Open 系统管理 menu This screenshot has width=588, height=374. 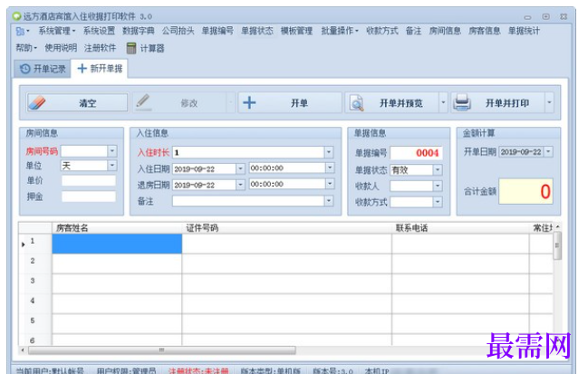(x=56, y=31)
